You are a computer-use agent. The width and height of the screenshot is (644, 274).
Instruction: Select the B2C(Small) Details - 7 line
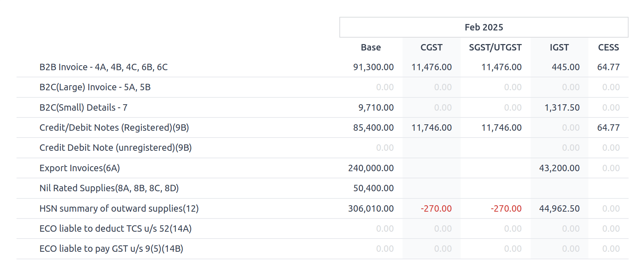[x=83, y=107]
